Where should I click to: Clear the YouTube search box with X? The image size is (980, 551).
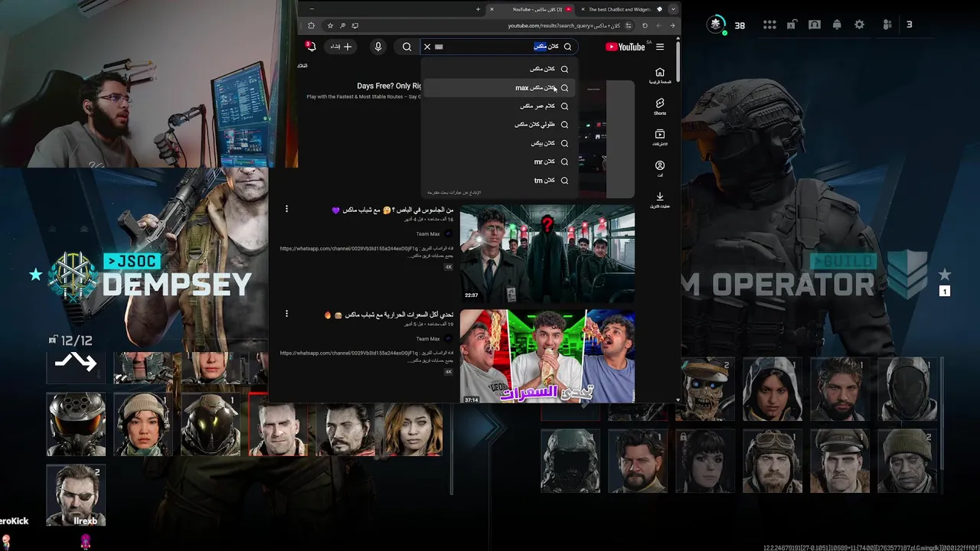(427, 47)
